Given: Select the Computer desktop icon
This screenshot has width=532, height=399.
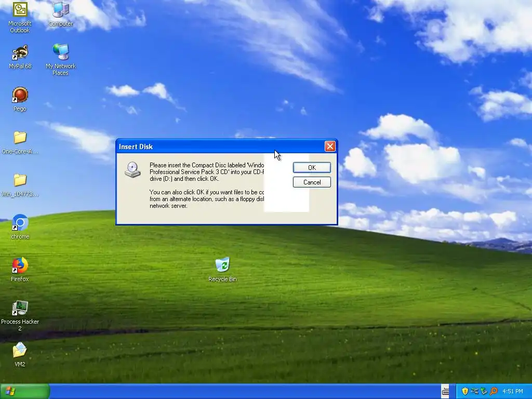Looking at the screenshot, I should pyautogui.click(x=60, y=14).
